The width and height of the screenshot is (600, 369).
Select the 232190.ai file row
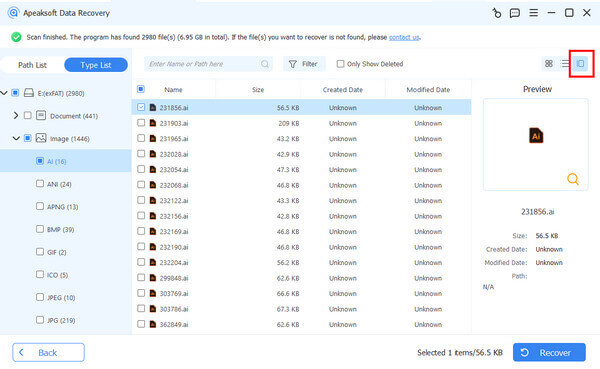pos(302,247)
